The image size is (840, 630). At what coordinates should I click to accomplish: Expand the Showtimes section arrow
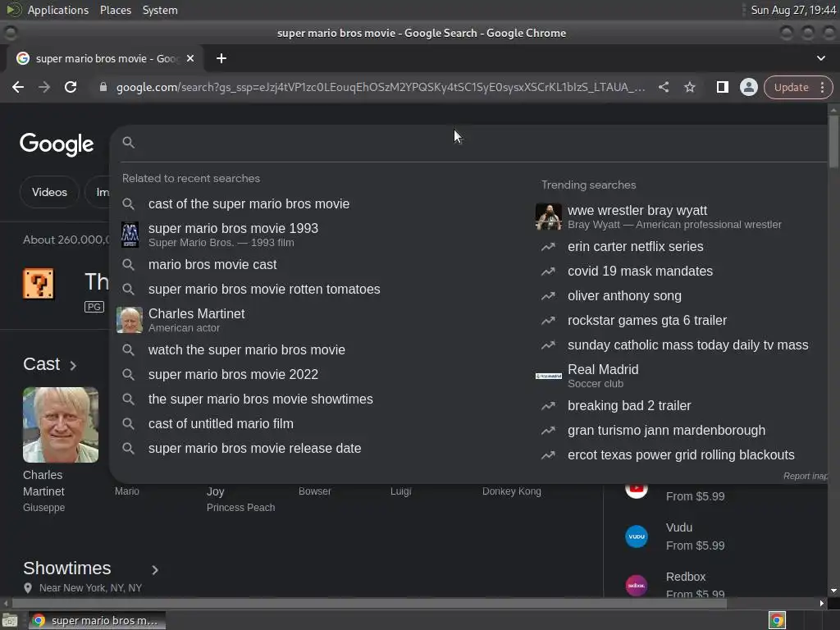155,569
